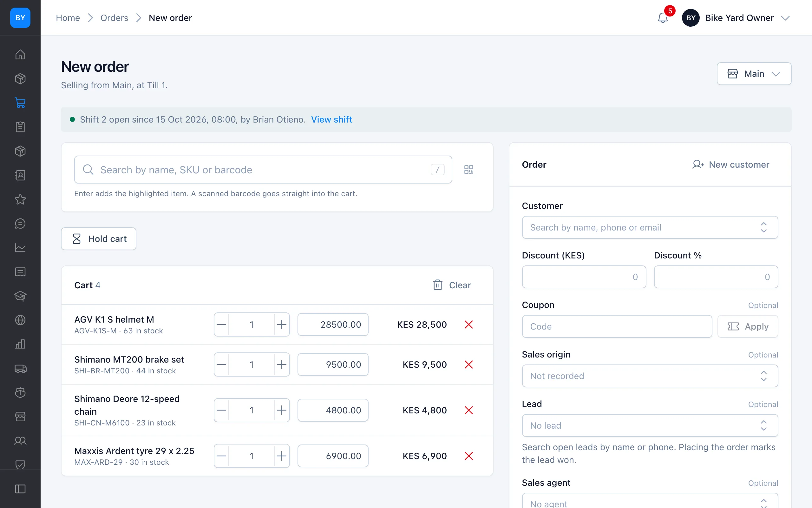Clear the cart
The width and height of the screenshot is (812, 508).
452,285
